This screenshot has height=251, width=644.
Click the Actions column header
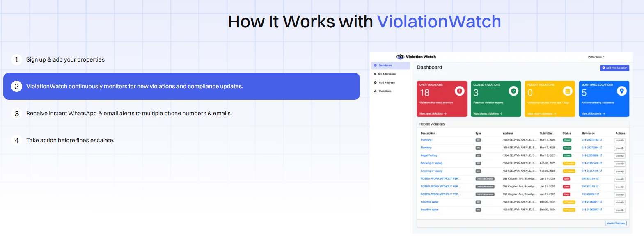click(620, 133)
